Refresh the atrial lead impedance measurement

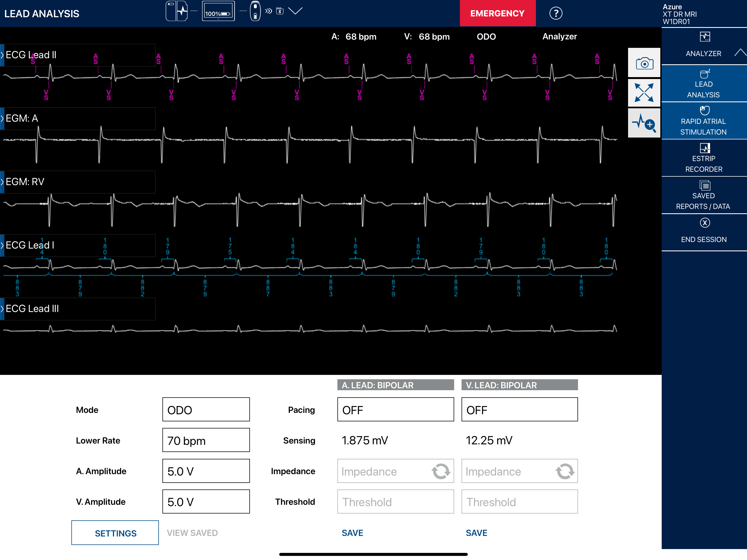440,471
